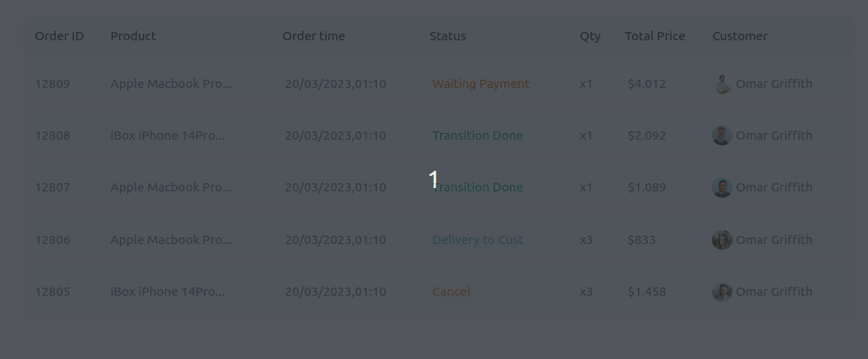Select the Delivery to Cust status
The image size is (868, 359).
(x=477, y=240)
